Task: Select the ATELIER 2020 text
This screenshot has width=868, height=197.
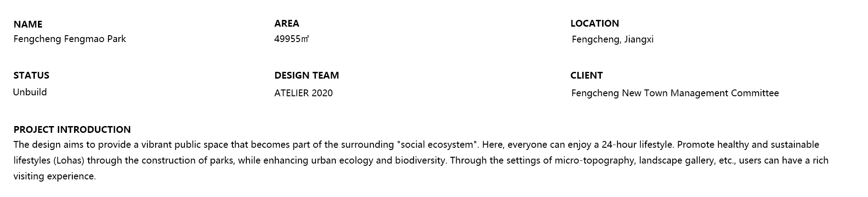Action: pos(303,93)
